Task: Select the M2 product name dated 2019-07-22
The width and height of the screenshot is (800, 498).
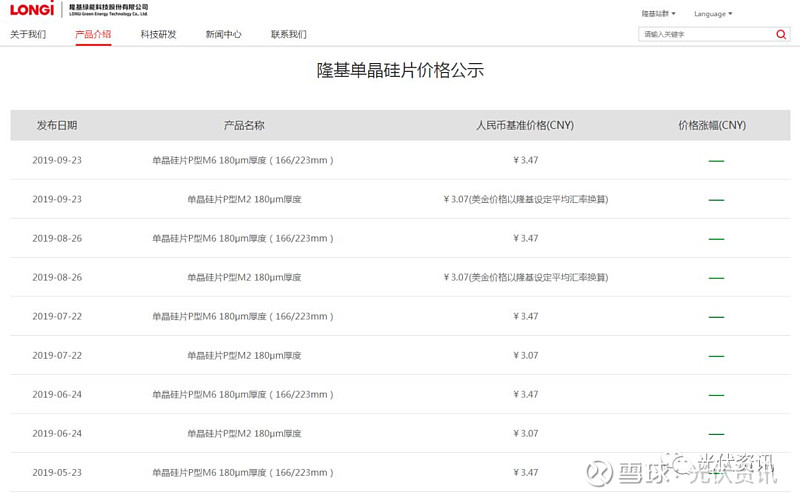Action: (244, 356)
